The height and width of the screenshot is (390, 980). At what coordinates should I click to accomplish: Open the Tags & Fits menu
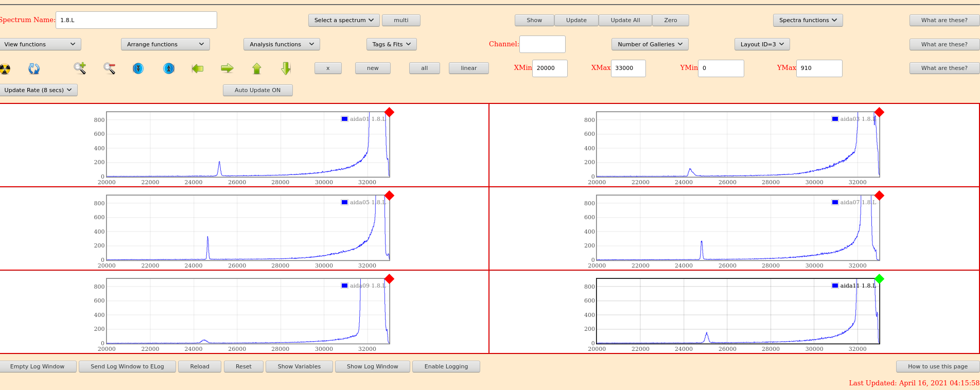(x=391, y=44)
